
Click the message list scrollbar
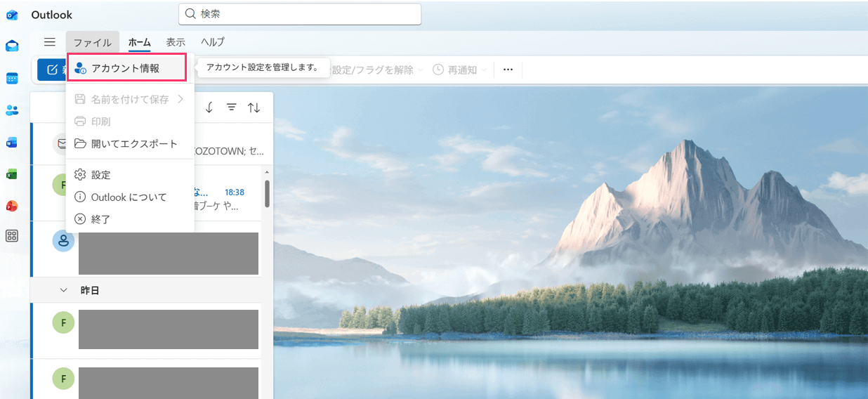click(x=267, y=194)
